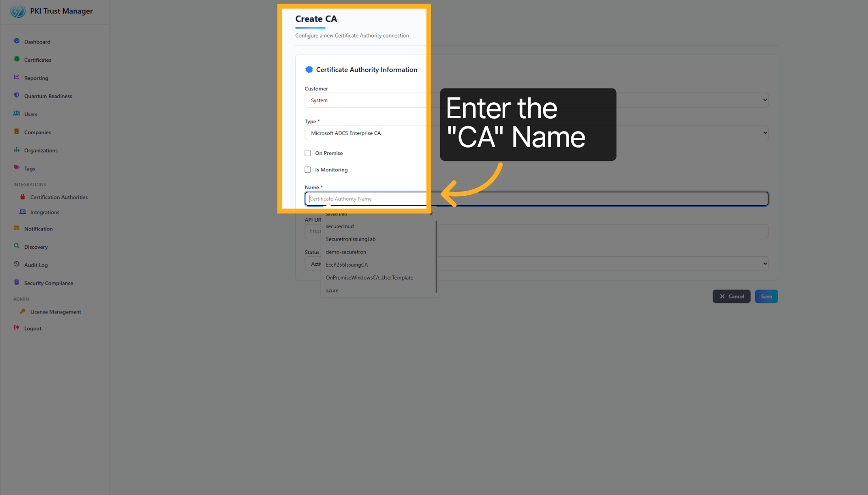Select the Quantum Readiness shield icon

point(17,95)
